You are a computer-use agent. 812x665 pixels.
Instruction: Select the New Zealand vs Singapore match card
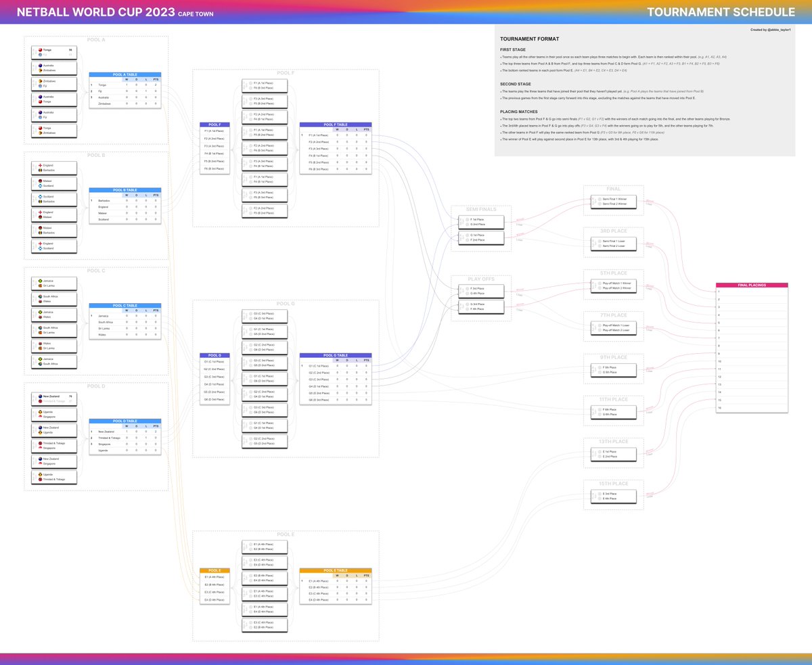tap(54, 461)
